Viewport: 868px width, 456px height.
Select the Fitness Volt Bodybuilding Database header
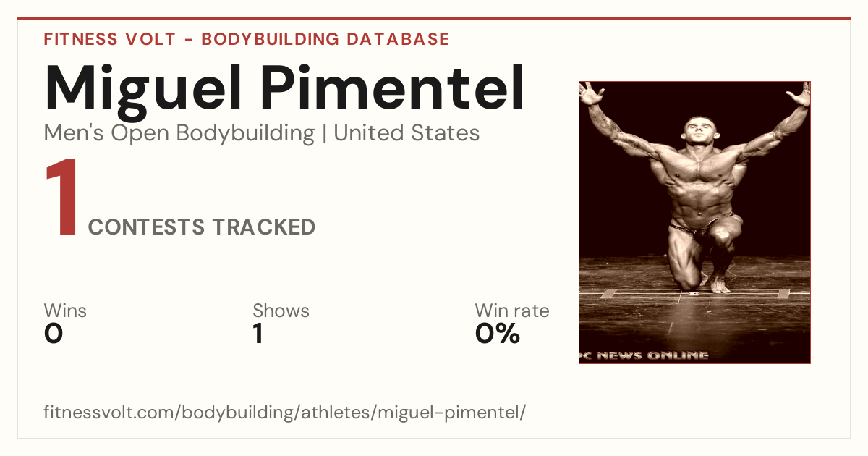(247, 39)
